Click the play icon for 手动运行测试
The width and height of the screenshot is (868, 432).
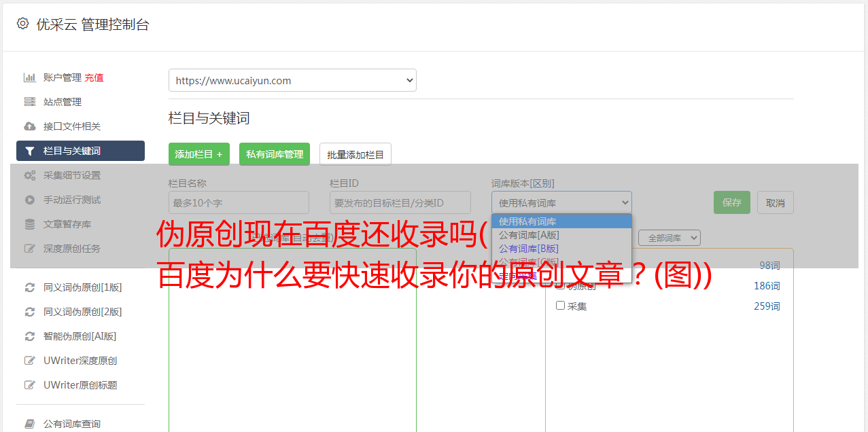pos(30,200)
